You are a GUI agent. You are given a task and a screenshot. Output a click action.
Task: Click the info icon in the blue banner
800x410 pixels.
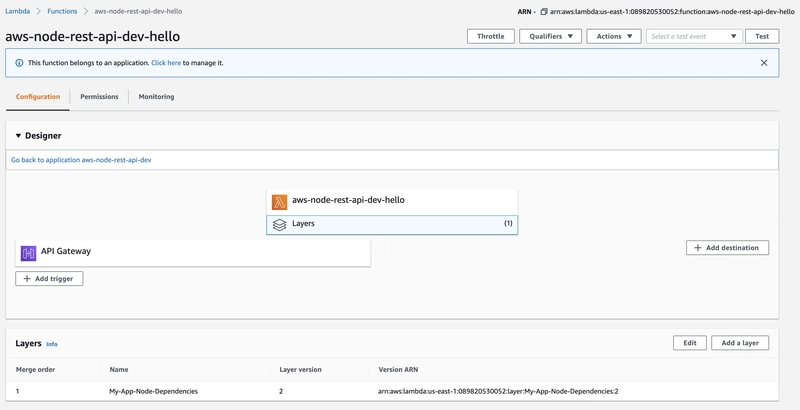click(19, 63)
